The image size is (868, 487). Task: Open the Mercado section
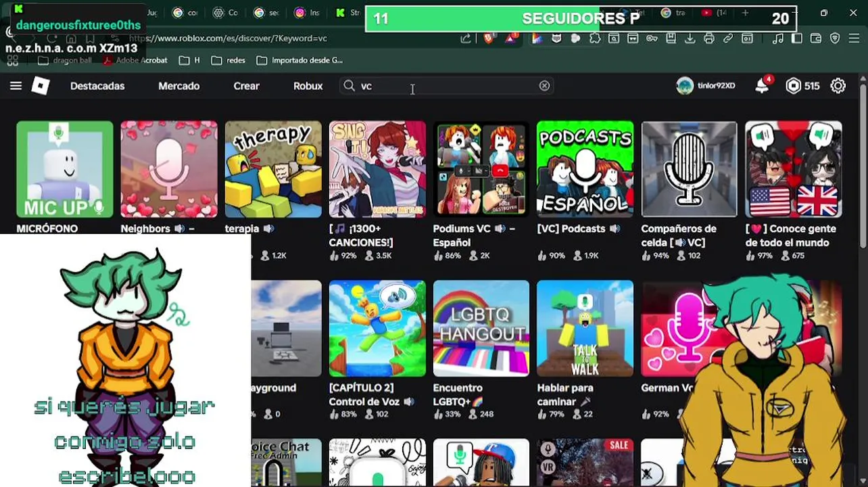point(178,86)
